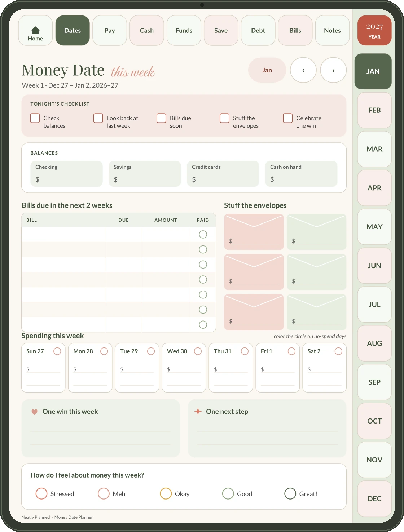The width and height of the screenshot is (404, 532).
Task: Mark the first bill row as paid
Action: (x=203, y=235)
